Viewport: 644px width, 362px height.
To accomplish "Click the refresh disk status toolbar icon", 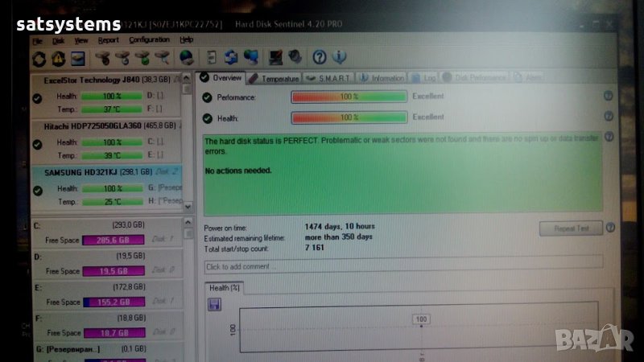I will 39,58.
